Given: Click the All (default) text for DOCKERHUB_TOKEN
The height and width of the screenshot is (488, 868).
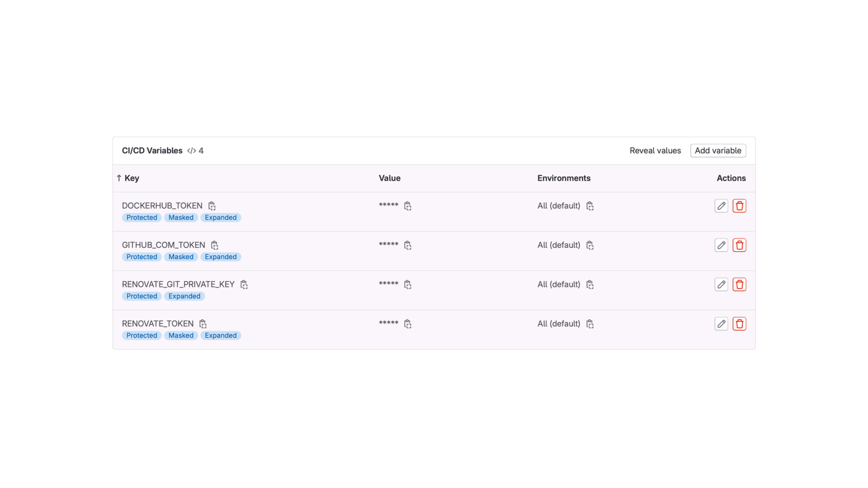Looking at the screenshot, I should pyautogui.click(x=559, y=206).
